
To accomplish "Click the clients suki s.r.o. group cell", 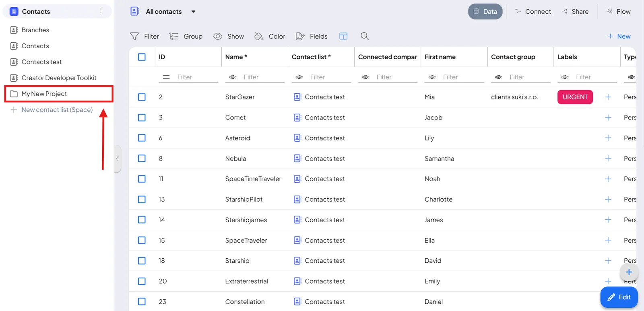I will click(514, 97).
